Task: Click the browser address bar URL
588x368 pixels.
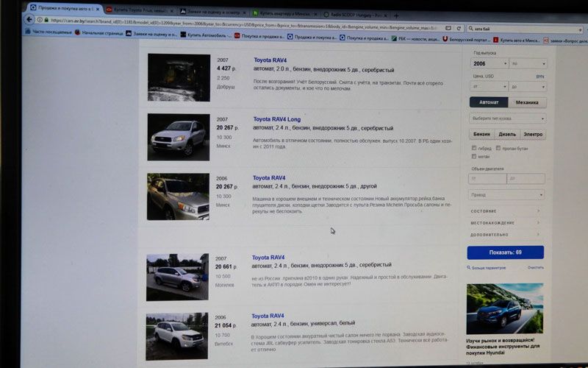Action: (x=244, y=24)
